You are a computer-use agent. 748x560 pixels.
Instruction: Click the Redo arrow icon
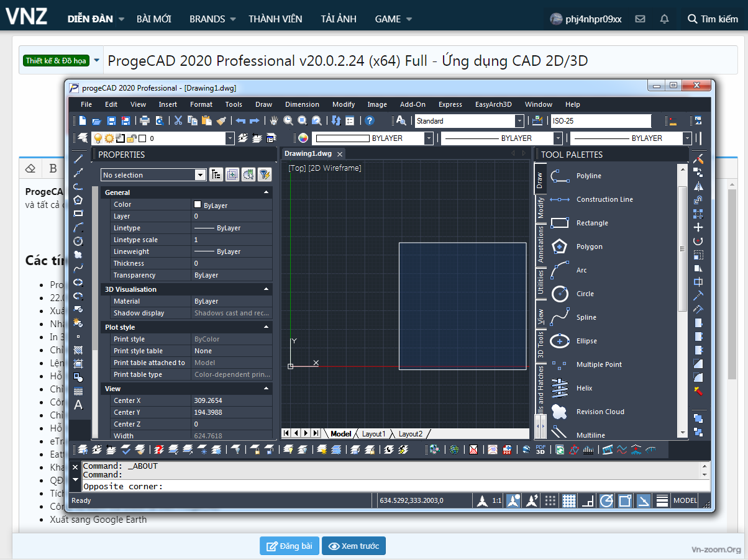point(254,120)
